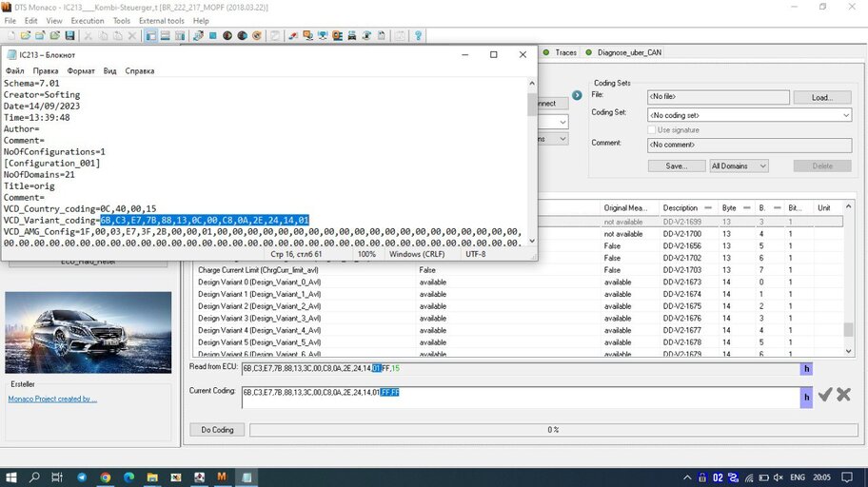Image resolution: width=868 pixels, height=487 pixels.
Task: Open the Формат menu in Notepad
Action: point(81,70)
